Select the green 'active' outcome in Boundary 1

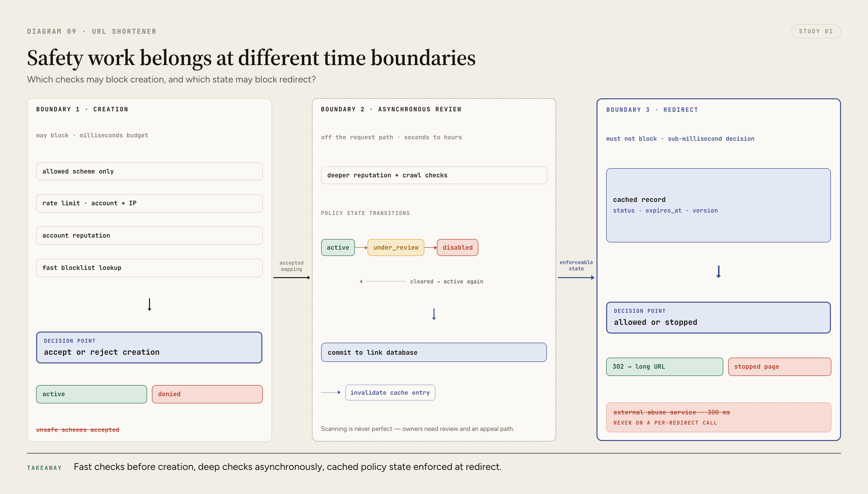click(92, 394)
